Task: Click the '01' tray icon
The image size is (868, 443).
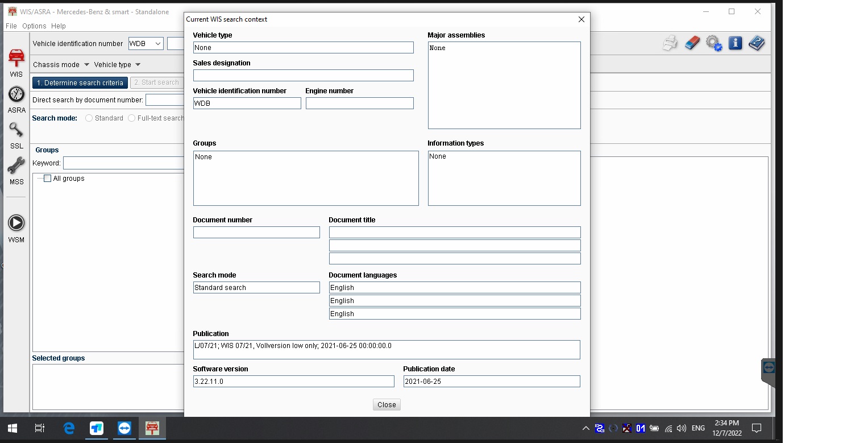Action: tap(640, 428)
